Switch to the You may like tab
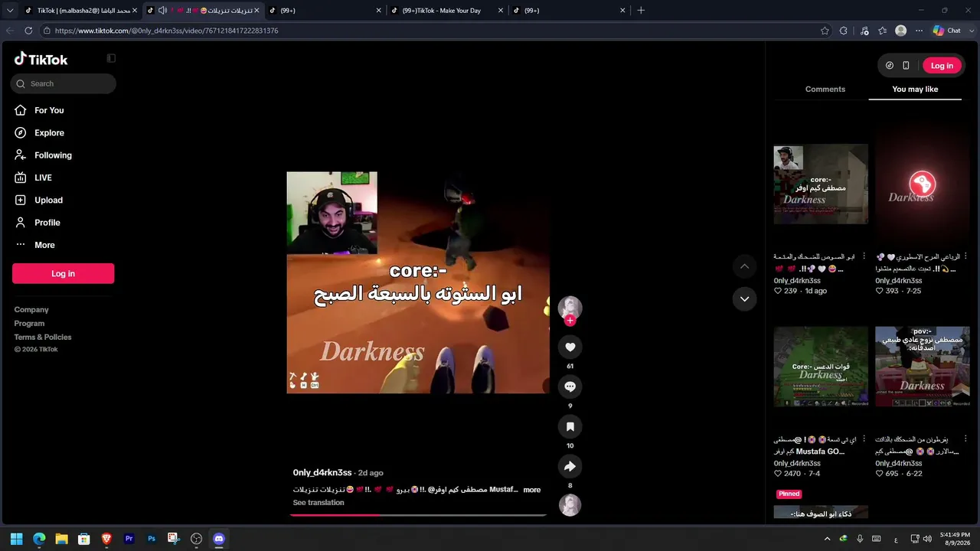This screenshot has height=551, width=980. click(915, 90)
